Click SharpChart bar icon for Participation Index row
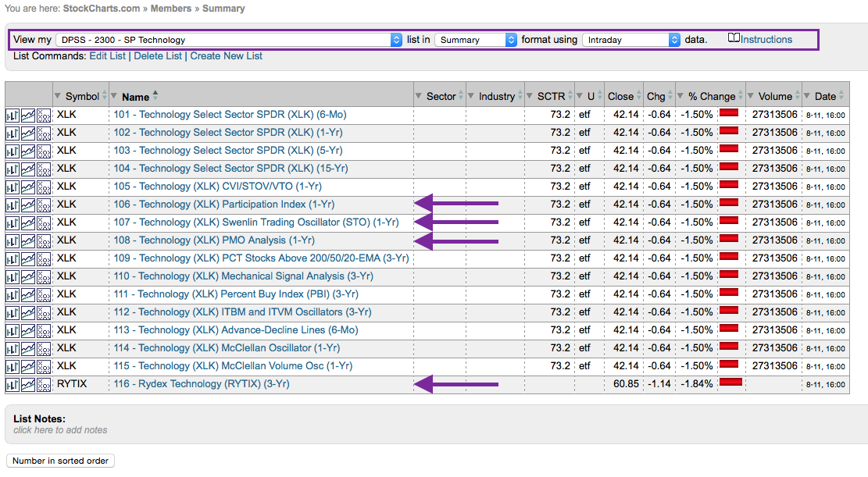868x477 pixels. 13,205
